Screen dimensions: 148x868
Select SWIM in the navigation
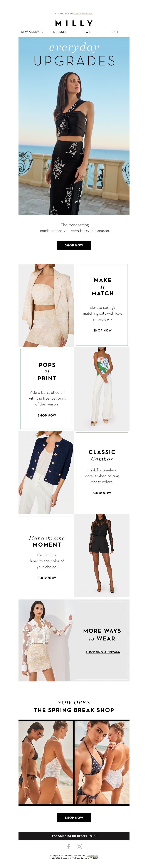(x=88, y=32)
